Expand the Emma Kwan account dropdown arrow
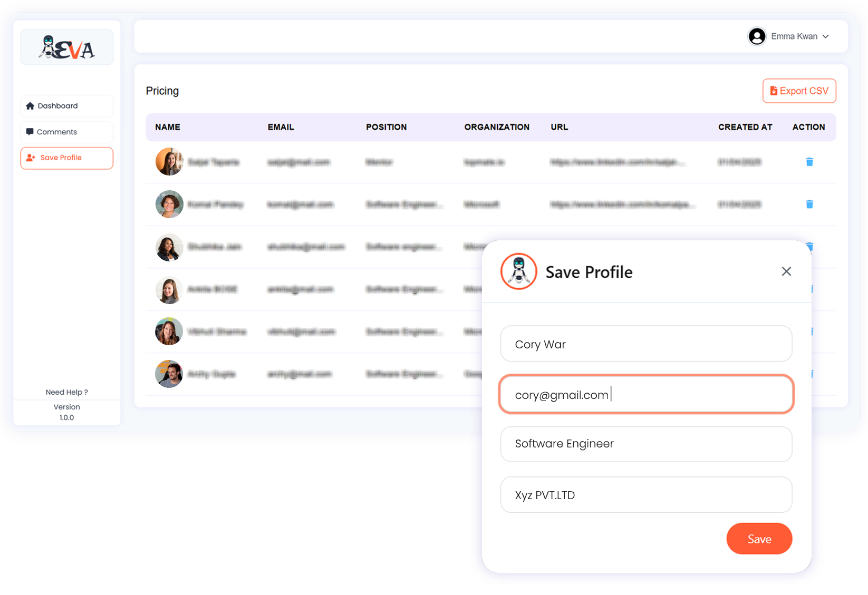 pos(826,36)
